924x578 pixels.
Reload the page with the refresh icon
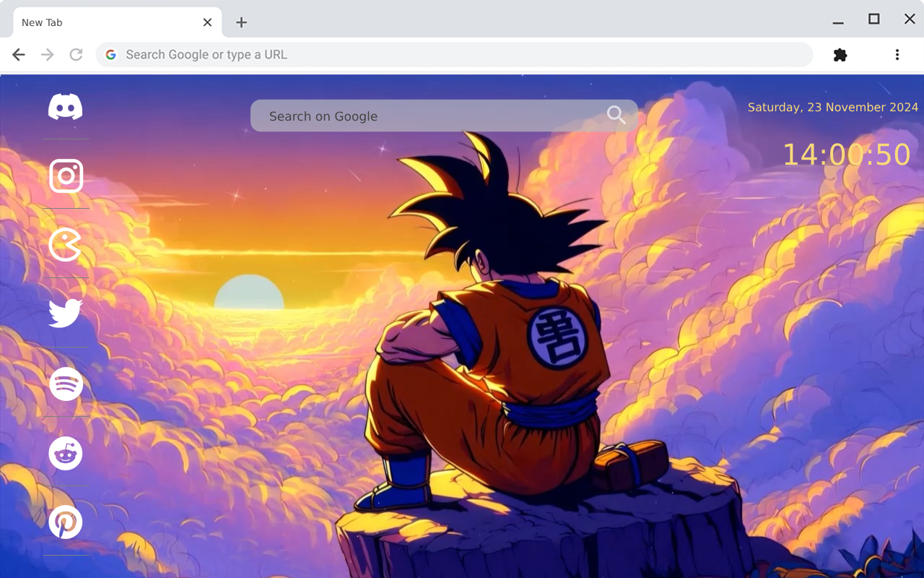[x=76, y=54]
